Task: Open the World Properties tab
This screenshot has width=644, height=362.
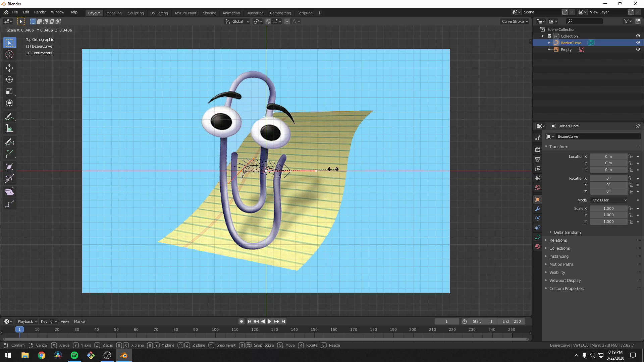Action: pos(537,188)
